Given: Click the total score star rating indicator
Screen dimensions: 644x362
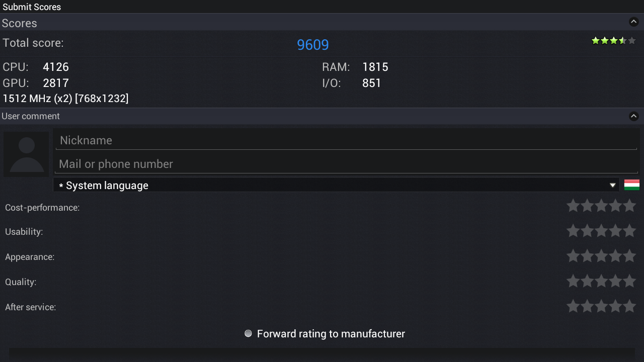Looking at the screenshot, I should (x=614, y=41).
